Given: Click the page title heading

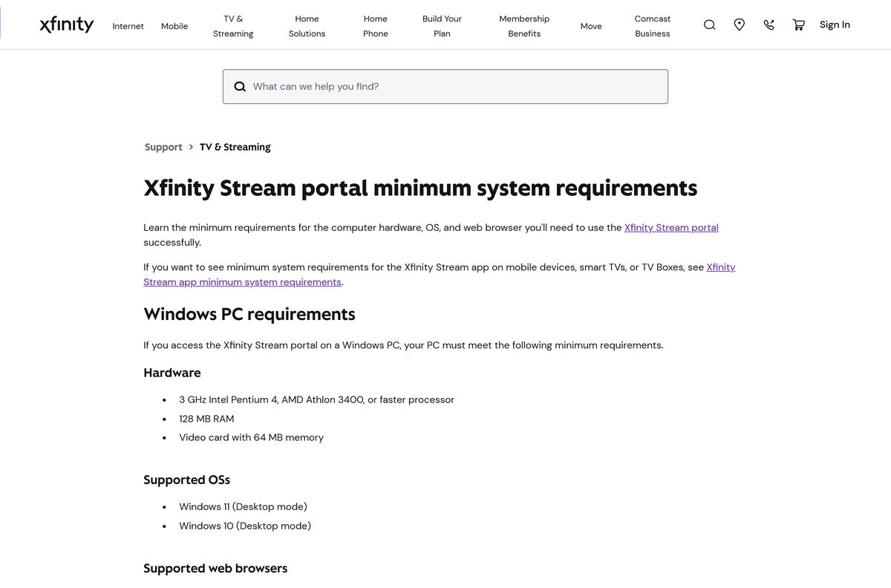Looking at the screenshot, I should click(420, 188).
